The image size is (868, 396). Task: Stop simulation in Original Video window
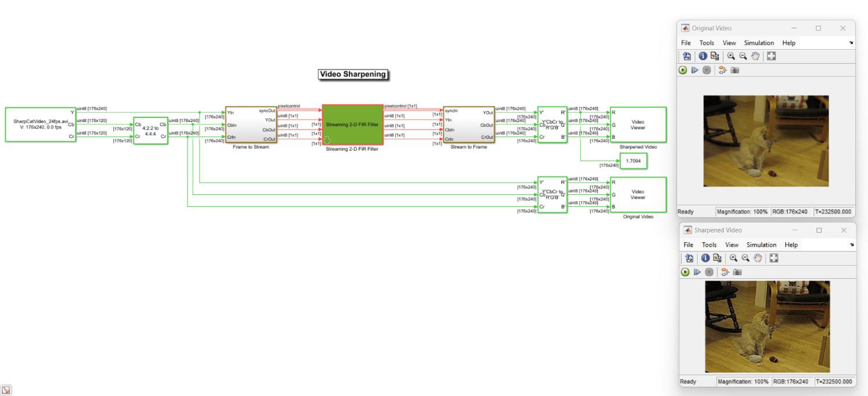[x=707, y=70]
